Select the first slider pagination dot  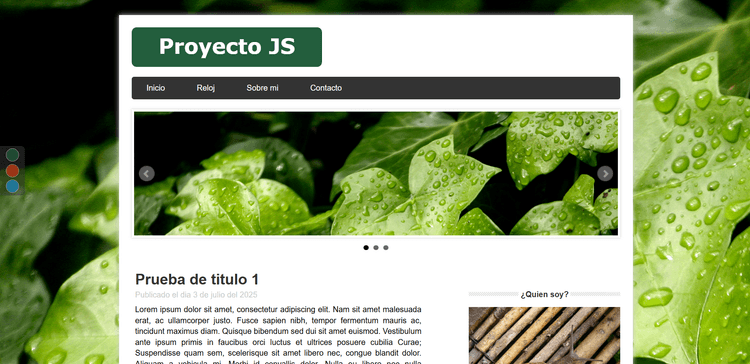coord(366,248)
